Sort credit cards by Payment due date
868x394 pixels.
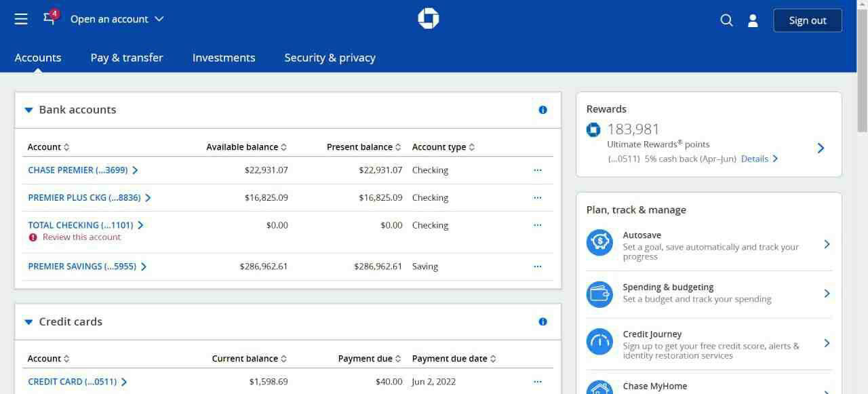pyautogui.click(x=454, y=359)
